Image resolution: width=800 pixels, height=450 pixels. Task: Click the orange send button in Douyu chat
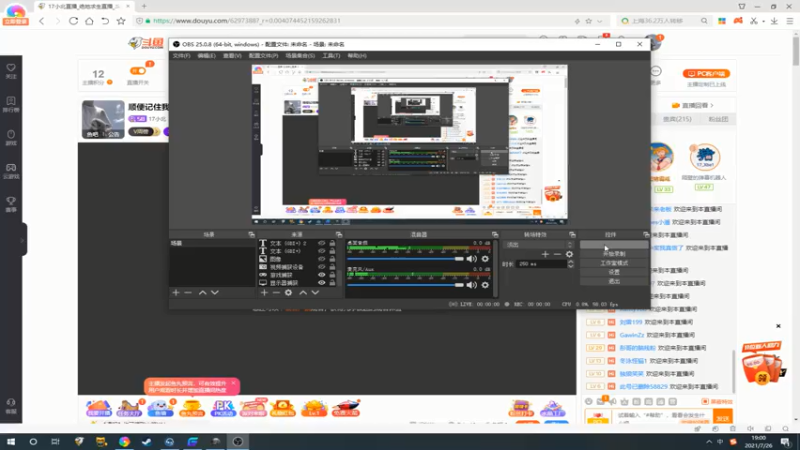click(x=723, y=417)
